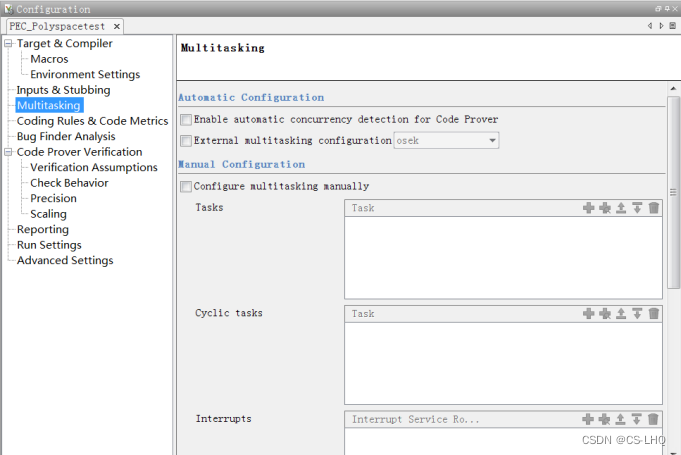This screenshot has height=455, width=681.
Task: Add function from search in Tasks table
Action: tap(605, 208)
